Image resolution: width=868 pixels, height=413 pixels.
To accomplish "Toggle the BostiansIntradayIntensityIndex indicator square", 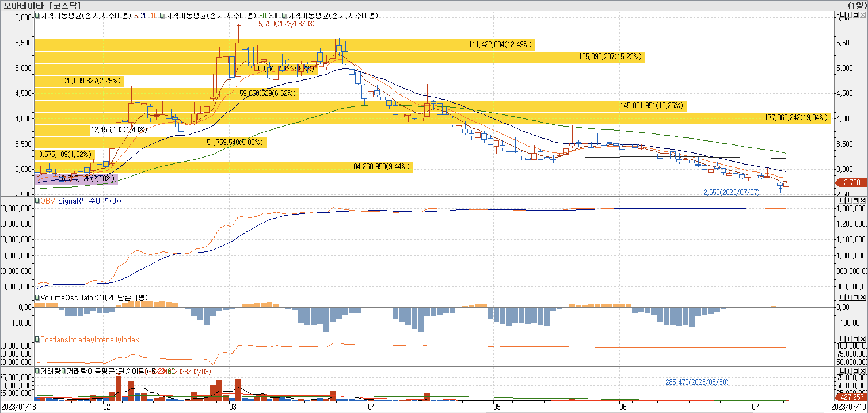I will (37, 340).
